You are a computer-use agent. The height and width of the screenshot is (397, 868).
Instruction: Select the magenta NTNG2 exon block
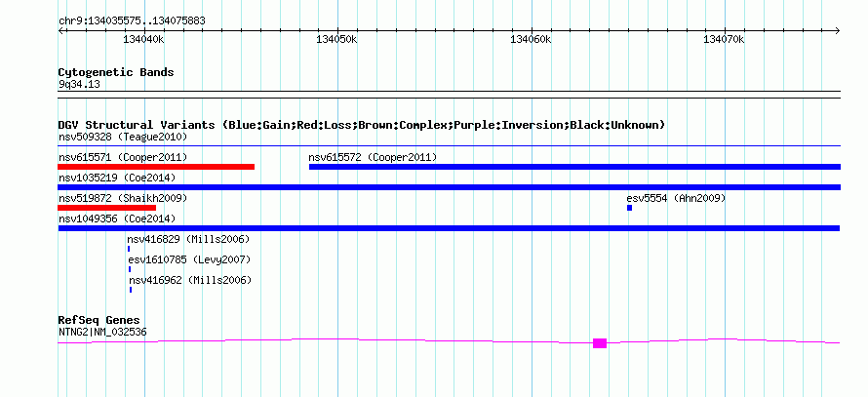click(x=600, y=343)
